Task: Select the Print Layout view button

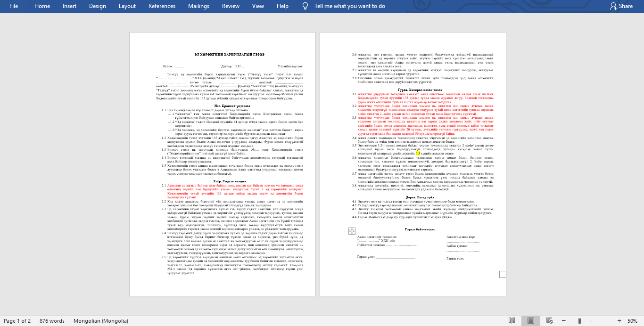Action: coord(531,321)
